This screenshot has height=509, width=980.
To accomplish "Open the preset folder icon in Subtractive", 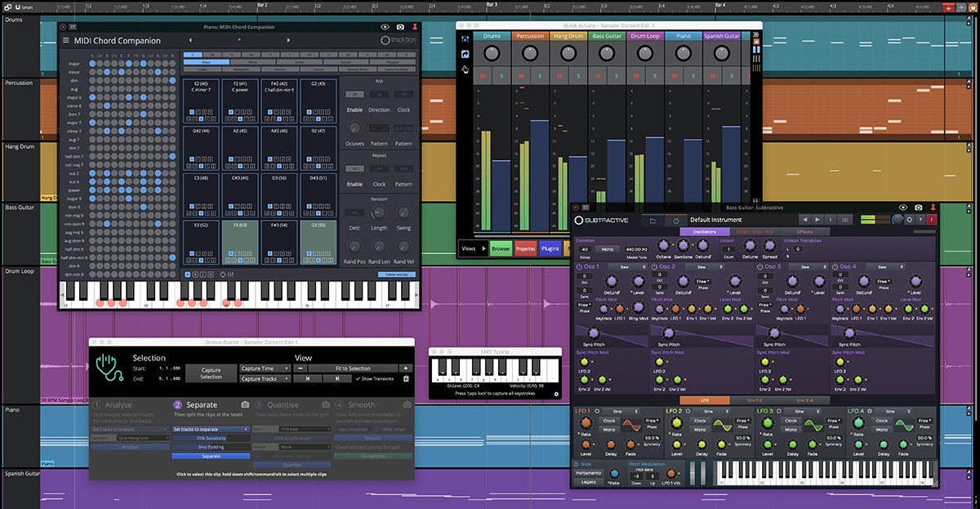I will [653, 221].
